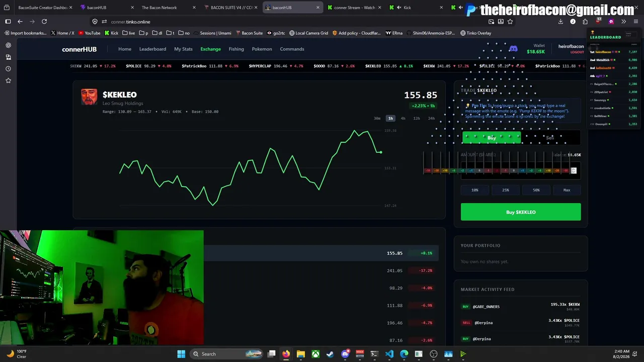Open the Bacon Suite bookmark
The height and width of the screenshot is (362, 644).
[249, 33]
